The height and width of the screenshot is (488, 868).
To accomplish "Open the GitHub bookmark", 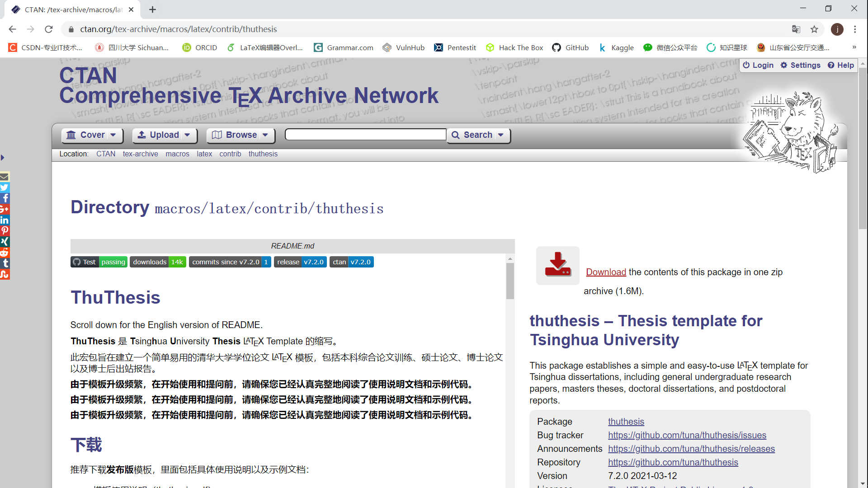I will point(570,47).
